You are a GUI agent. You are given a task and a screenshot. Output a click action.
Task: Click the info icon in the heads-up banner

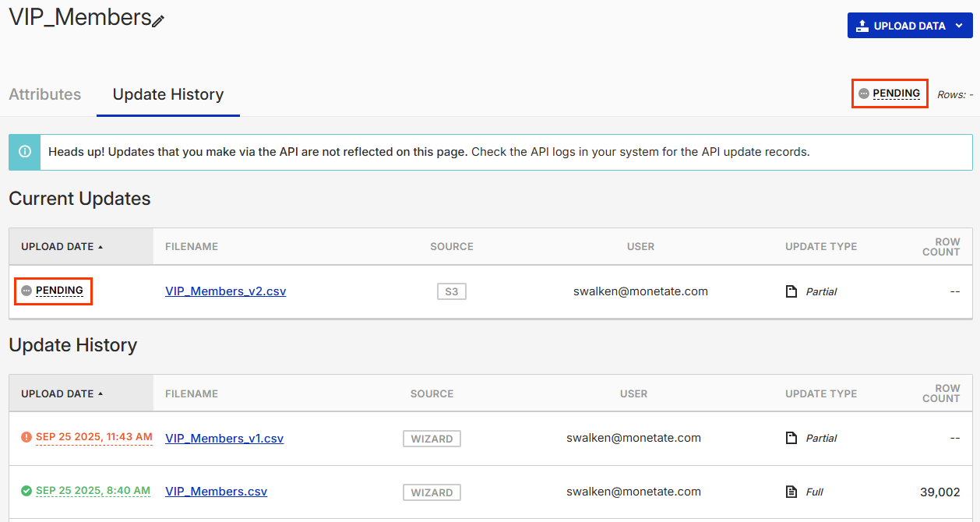click(25, 152)
